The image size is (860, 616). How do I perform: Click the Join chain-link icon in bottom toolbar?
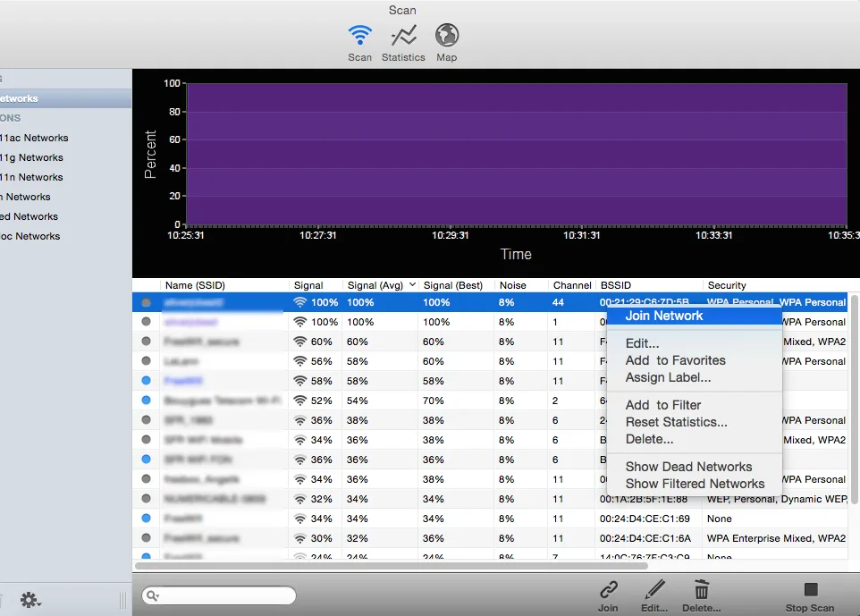[x=608, y=591]
